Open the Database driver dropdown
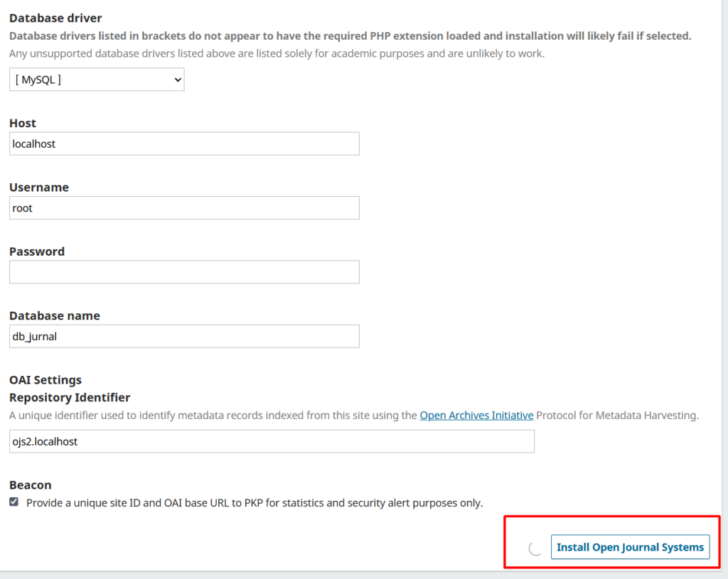728x579 pixels. pyautogui.click(x=96, y=79)
